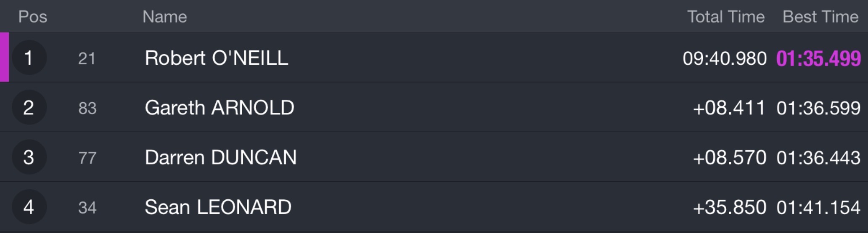Image resolution: width=868 pixels, height=233 pixels.
Task: Open driver Sean LEONARD
Action: click(x=218, y=207)
